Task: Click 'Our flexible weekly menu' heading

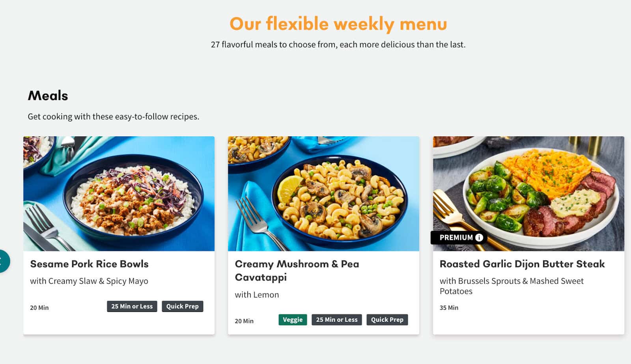Action: (338, 24)
